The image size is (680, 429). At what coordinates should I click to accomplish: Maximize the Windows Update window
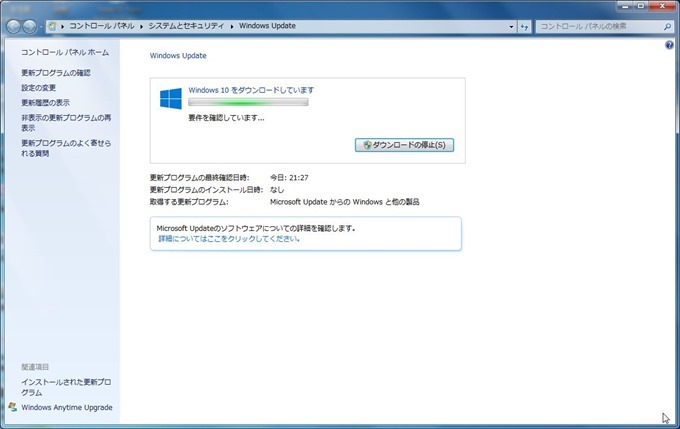point(641,6)
